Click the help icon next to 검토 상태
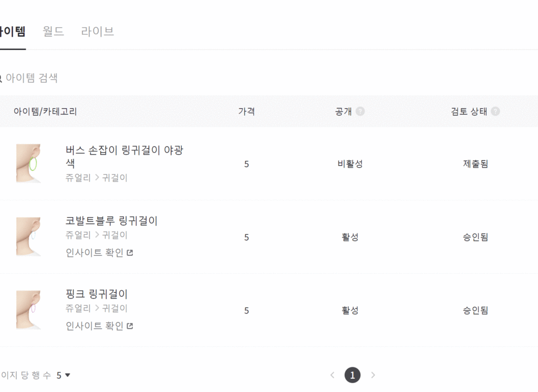 (x=495, y=111)
